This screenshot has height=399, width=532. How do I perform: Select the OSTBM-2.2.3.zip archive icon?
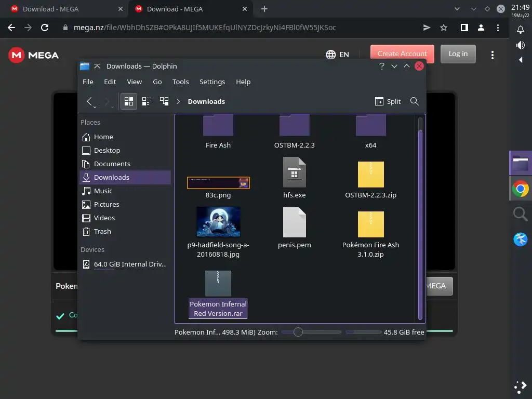click(x=370, y=175)
